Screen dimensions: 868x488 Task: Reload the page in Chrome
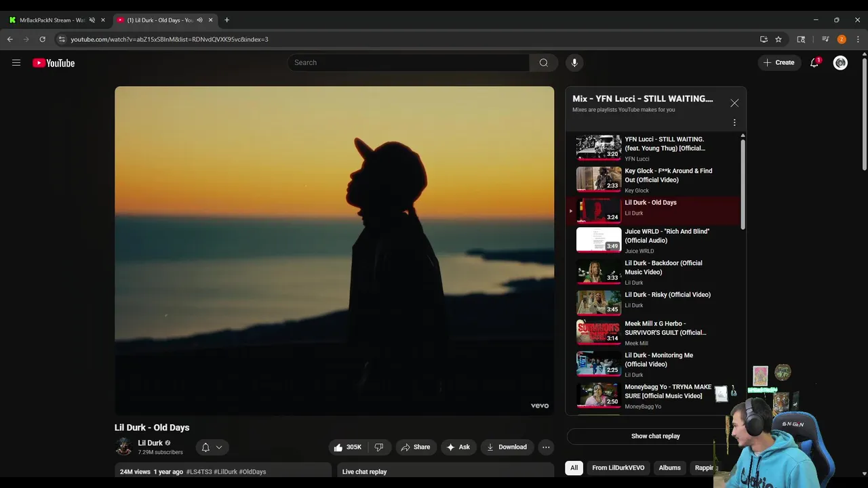point(43,39)
